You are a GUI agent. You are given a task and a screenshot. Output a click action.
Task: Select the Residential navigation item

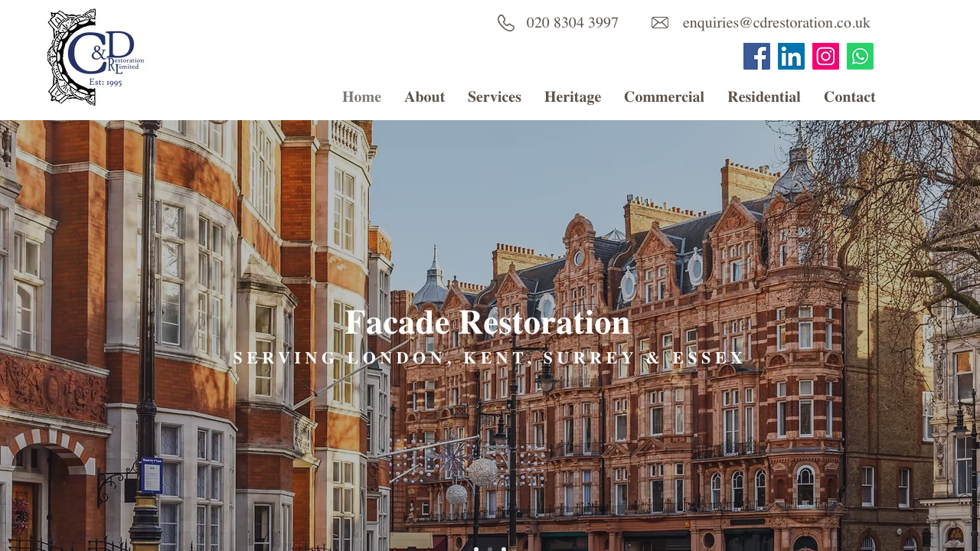[x=764, y=97]
